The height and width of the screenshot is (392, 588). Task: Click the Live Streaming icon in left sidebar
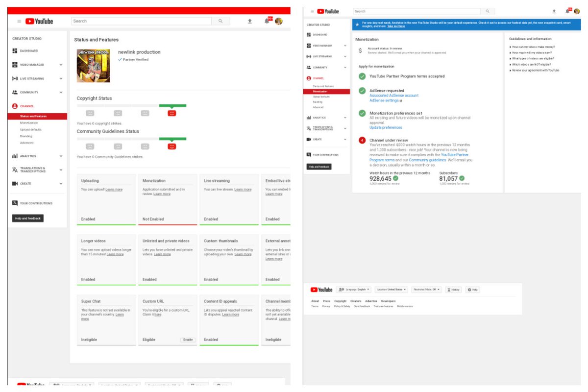point(15,78)
